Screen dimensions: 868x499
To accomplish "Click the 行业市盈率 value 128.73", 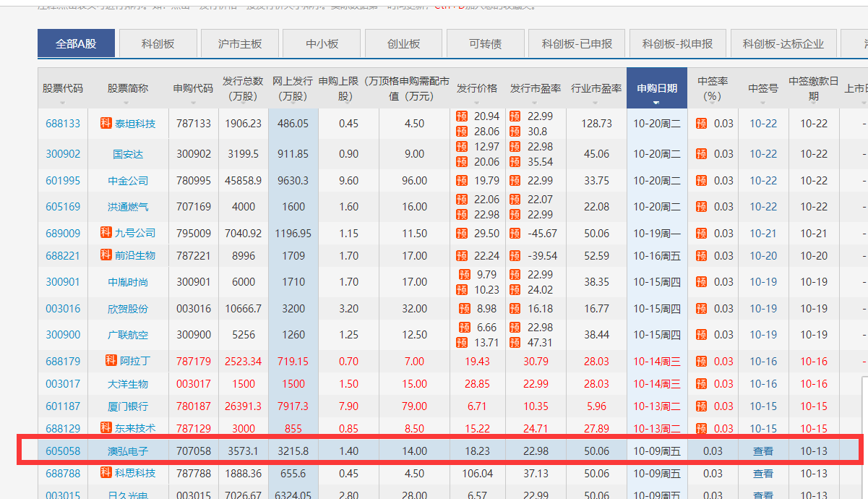I will pos(596,124).
